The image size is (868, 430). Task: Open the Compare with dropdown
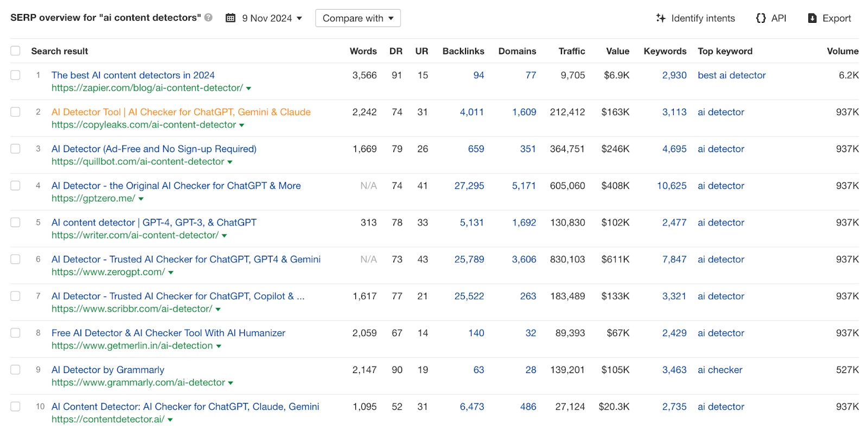coord(358,18)
